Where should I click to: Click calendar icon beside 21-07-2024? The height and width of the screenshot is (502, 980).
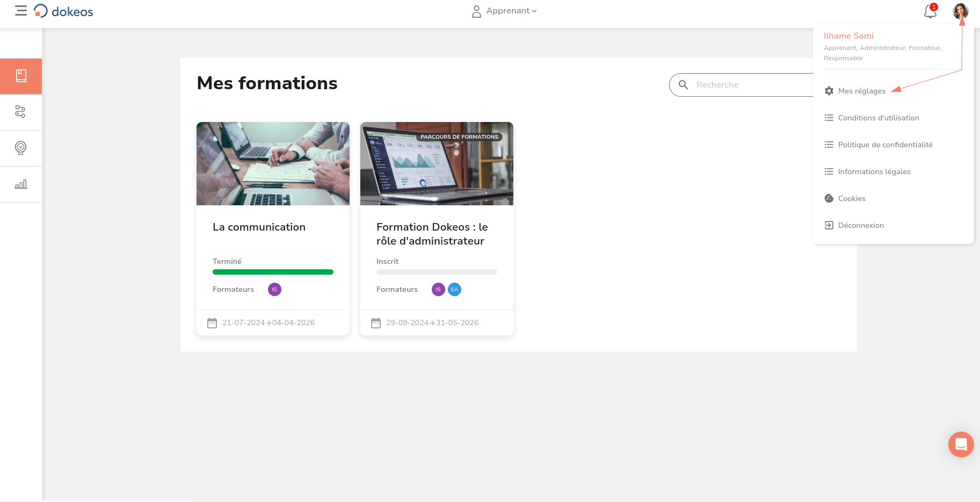[212, 323]
